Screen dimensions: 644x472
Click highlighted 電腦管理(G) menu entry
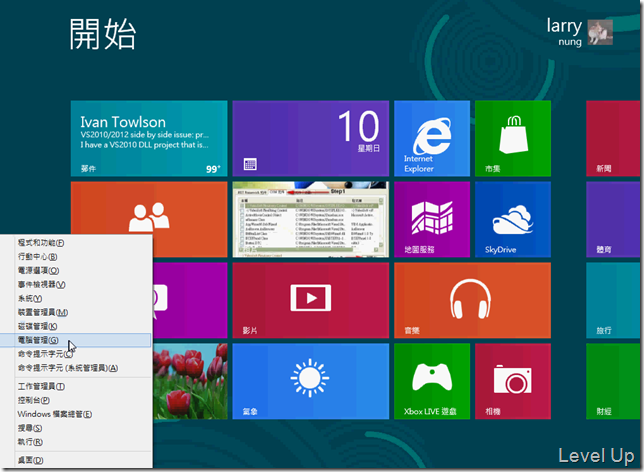(76, 340)
